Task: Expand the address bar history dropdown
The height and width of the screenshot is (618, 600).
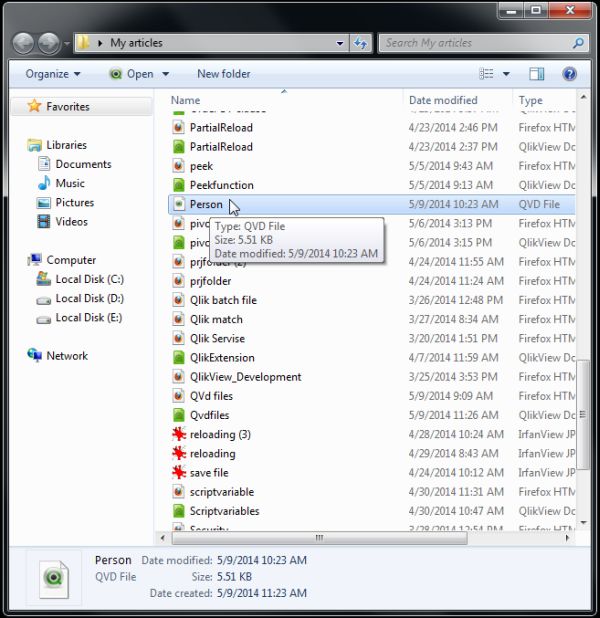Action: pos(340,43)
